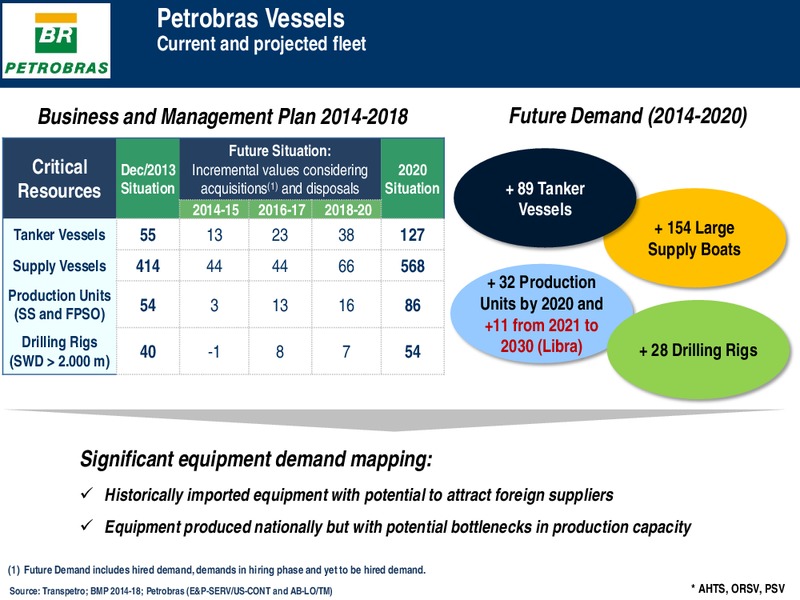This screenshot has width=800, height=600.
Task: Click the 'Source: Transpetro; BMP 2014-18' line
Action: click(170, 591)
